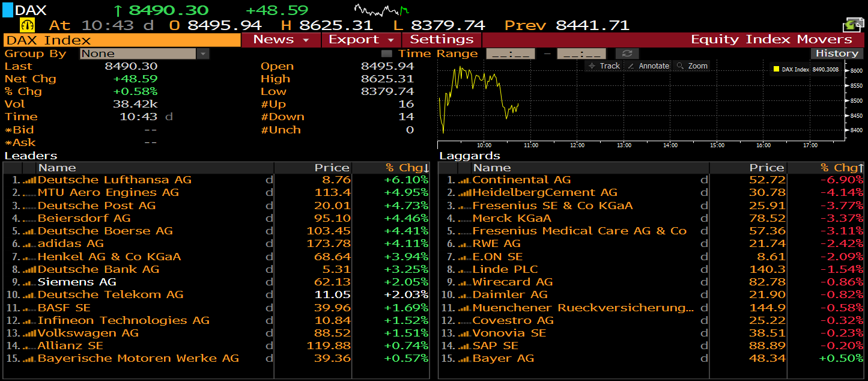
Task: Click the yellow gauge icon below DAX
Action: [27, 25]
